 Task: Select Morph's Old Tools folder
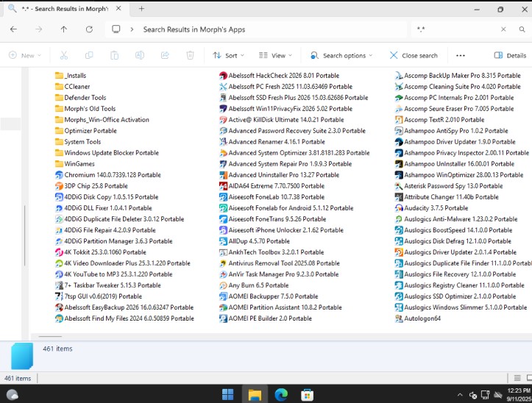(85, 109)
